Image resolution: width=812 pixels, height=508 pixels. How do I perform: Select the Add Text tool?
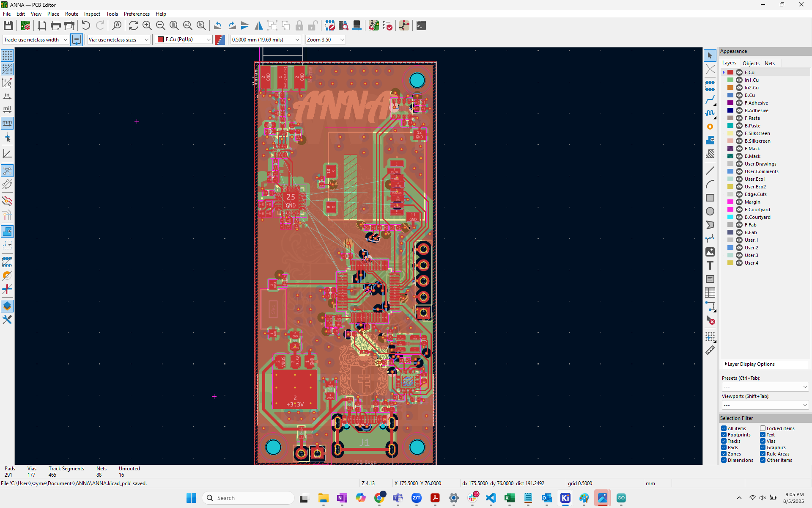click(710, 265)
